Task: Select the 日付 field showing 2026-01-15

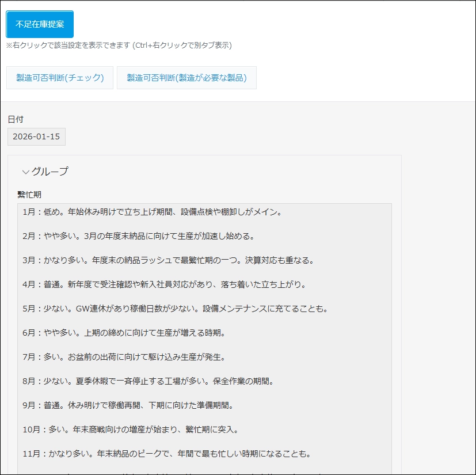Action: [x=36, y=136]
